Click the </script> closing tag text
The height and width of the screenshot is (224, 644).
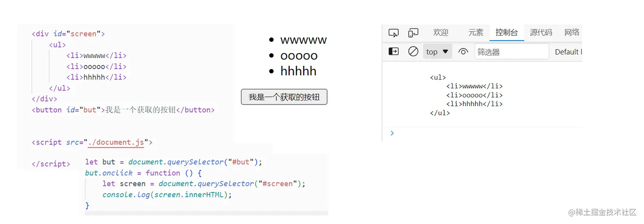51,164
